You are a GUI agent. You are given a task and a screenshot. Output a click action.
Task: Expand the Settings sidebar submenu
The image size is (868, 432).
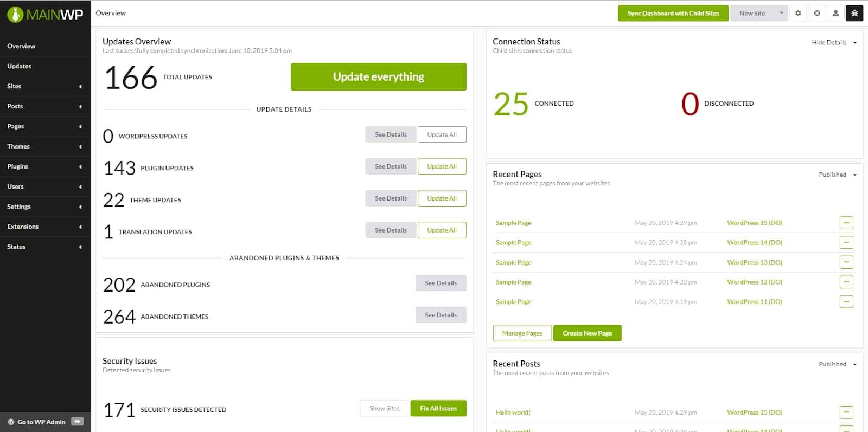[x=80, y=207]
